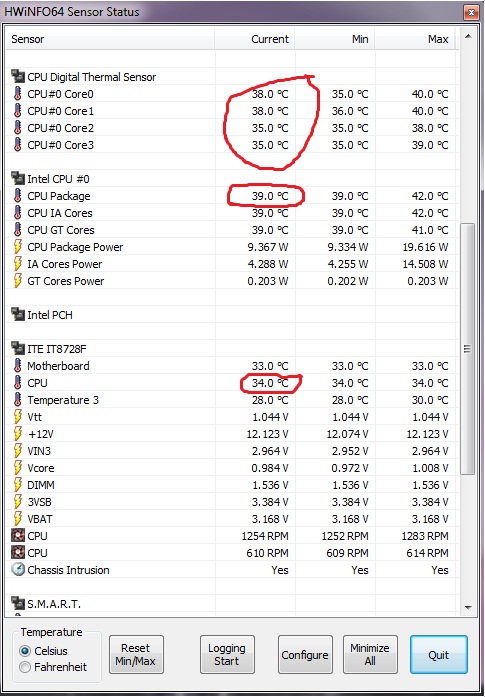Click the fan icon beside 1254 RPM CPU
Image resolution: width=485 pixels, height=697 pixels.
(18, 536)
